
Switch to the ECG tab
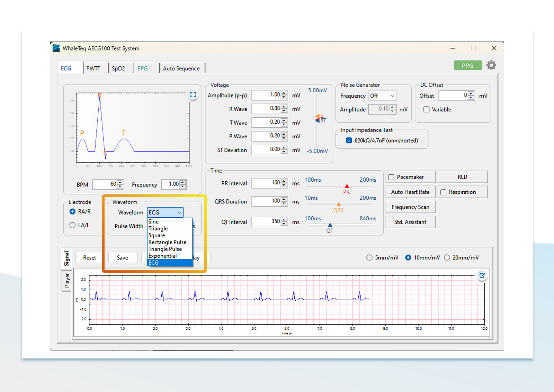(70, 68)
